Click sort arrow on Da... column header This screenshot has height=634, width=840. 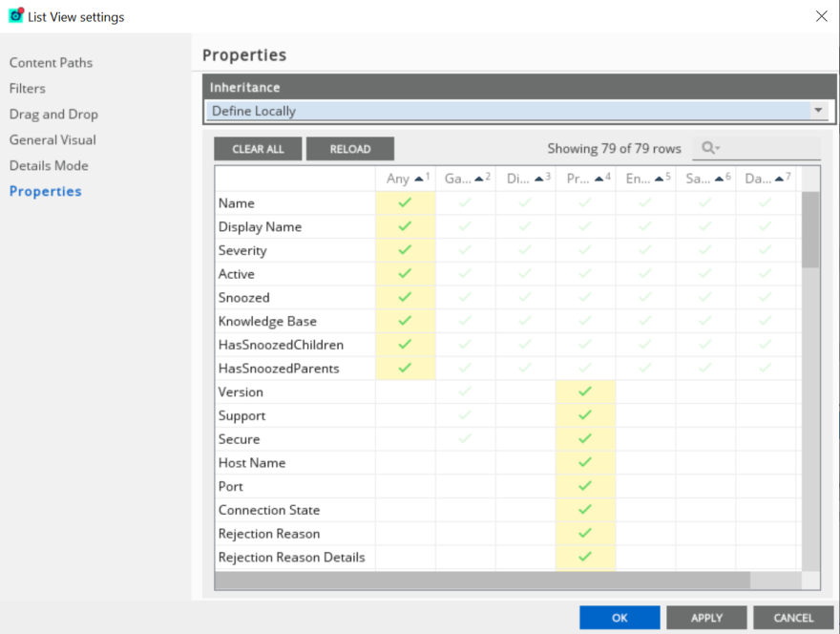(x=780, y=179)
